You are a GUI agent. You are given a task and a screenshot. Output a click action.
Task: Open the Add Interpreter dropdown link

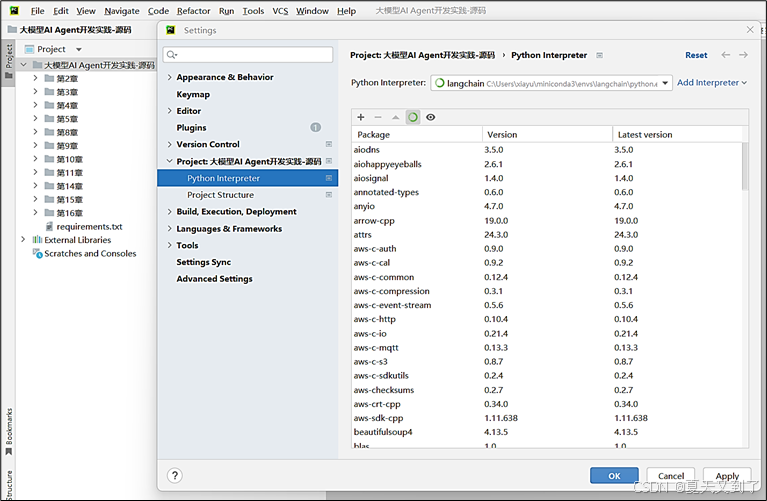click(x=712, y=83)
